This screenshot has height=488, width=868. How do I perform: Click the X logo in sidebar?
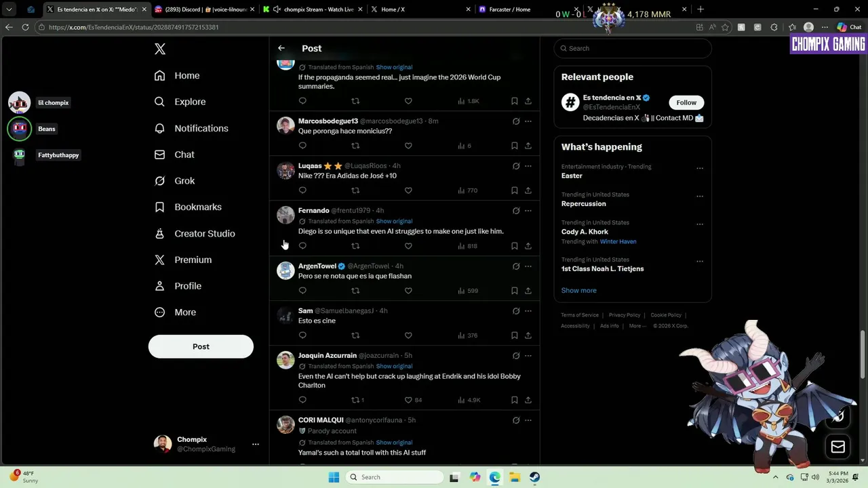[x=160, y=49]
